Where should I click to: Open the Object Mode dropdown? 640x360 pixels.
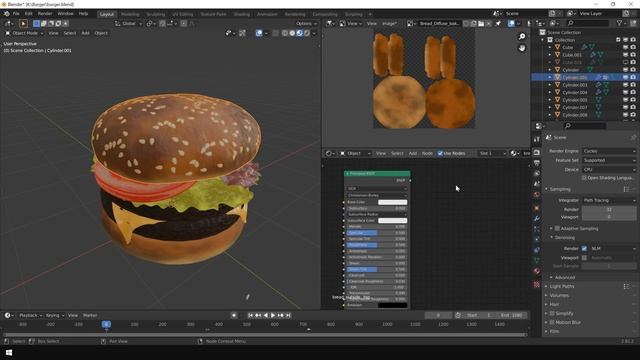(x=24, y=33)
